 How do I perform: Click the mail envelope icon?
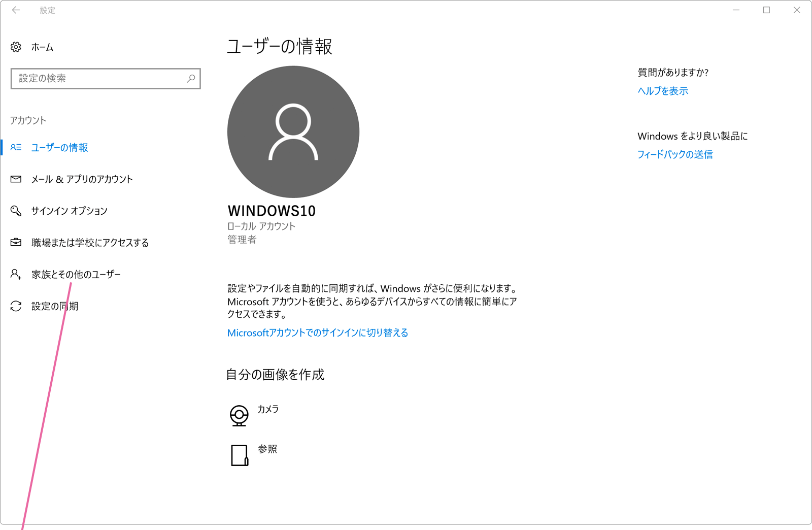tap(16, 179)
